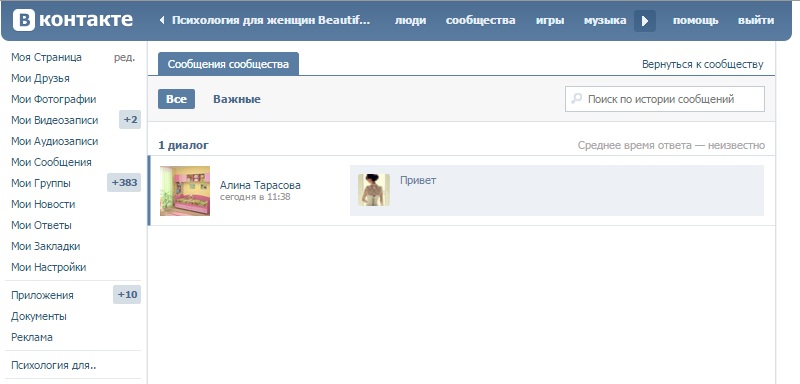The width and height of the screenshot is (800, 384).
Task: Open Приложения in sidebar
Action: point(42,295)
